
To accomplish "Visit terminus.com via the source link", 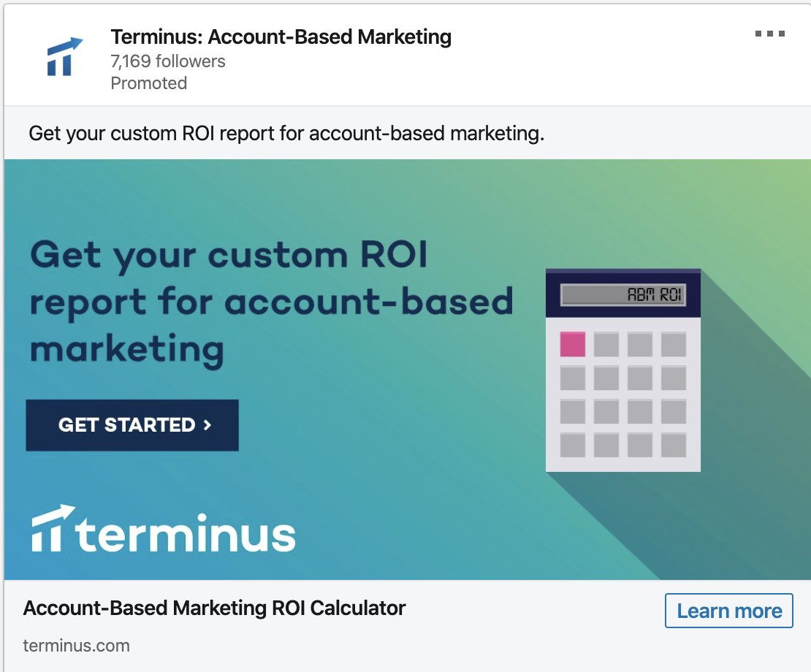I will 76,646.
